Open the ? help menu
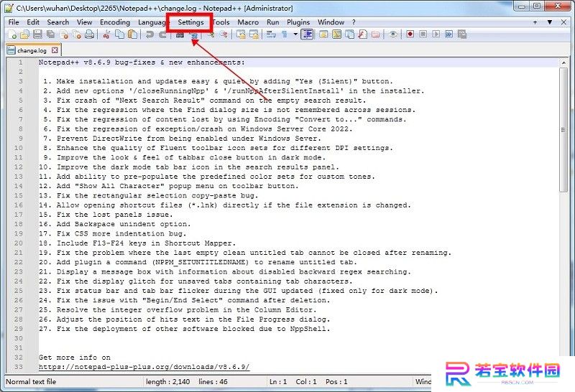This screenshot has height=392, width=575. point(354,22)
